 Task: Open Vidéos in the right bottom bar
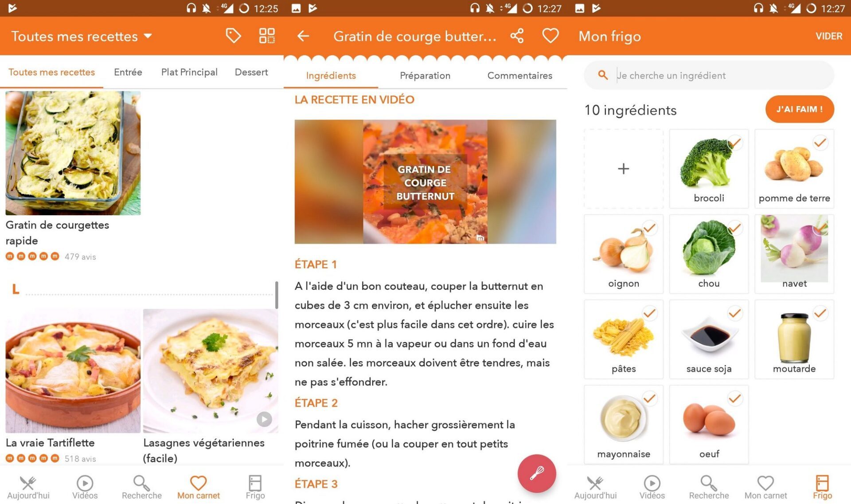coord(652,487)
